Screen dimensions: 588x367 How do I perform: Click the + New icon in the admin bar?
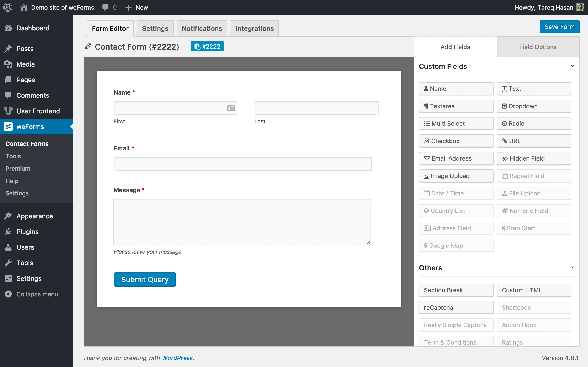click(129, 7)
